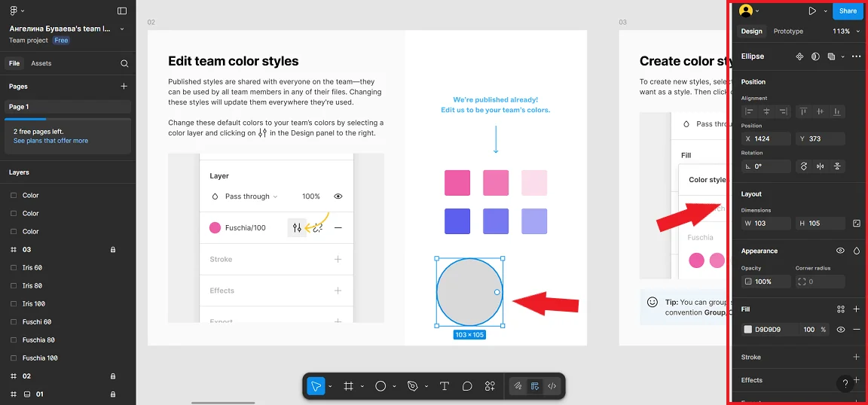868x405 pixels.
Task: Align right using the alignment icon
Action: click(x=784, y=111)
